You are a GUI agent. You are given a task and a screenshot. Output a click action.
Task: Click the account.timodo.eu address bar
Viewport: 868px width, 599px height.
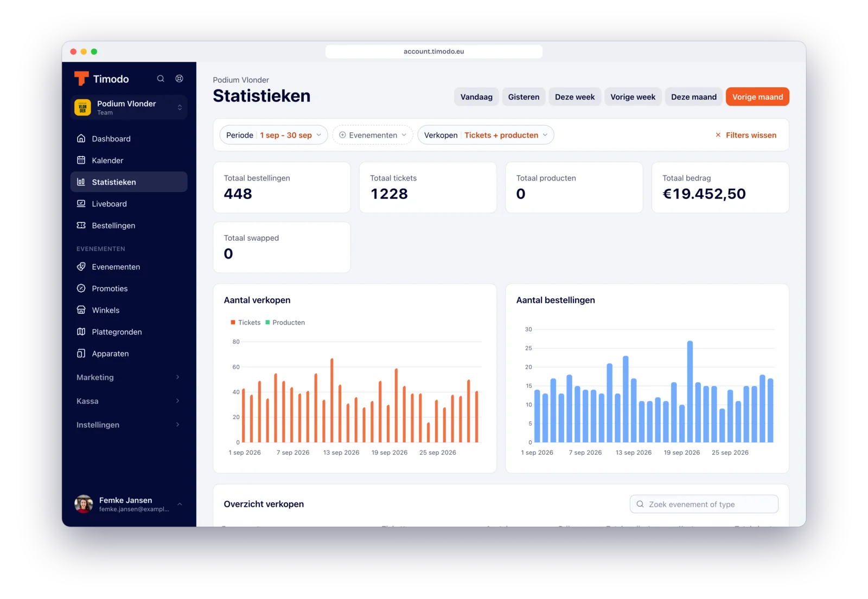point(433,51)
